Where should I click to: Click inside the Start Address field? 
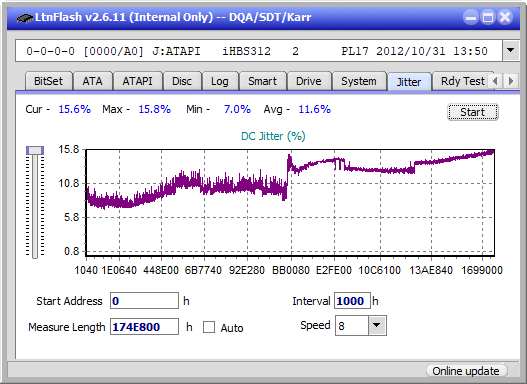point(145,301)
